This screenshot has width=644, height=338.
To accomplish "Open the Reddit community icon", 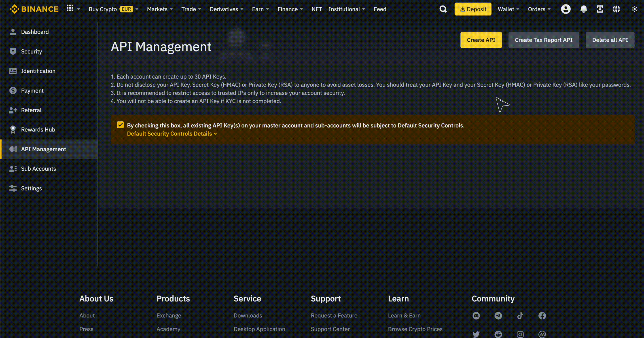I will click(x=498, y=334).
